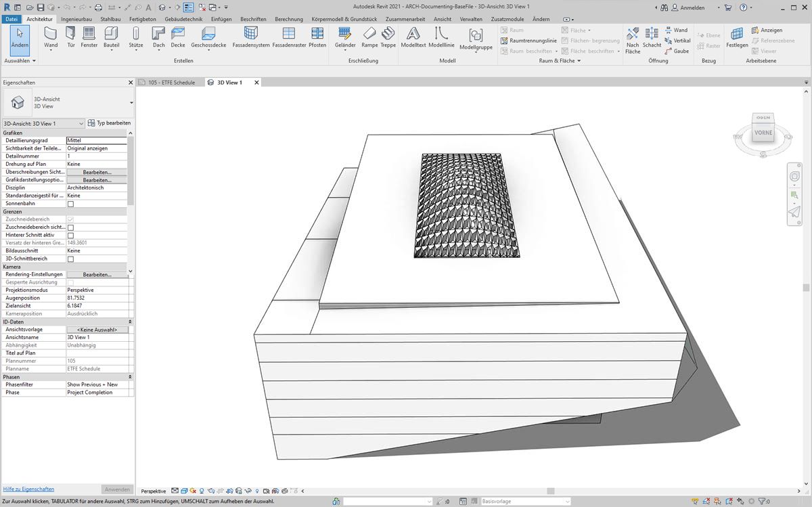812x507 pixels.
Task: Click the horizontal scrollbar thumb of the view
Action: click(551, 491)
